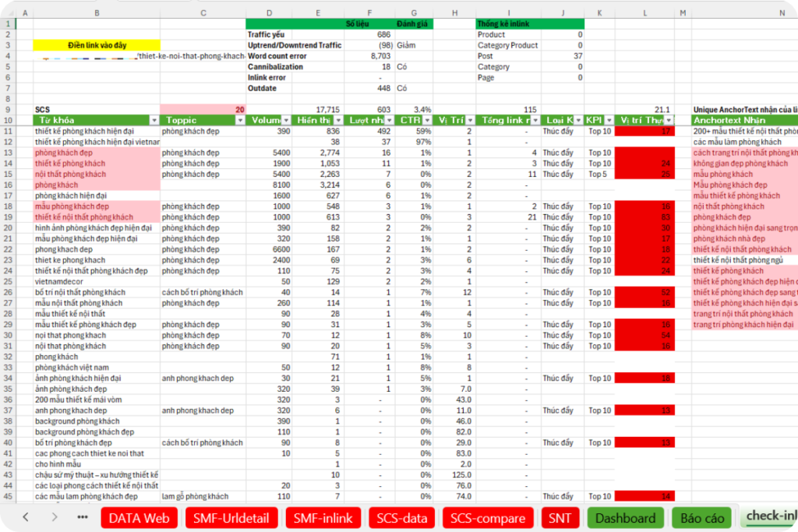Open the check-inlink sheet tab
The height and width of the screenshot is (532, 798).
point(769,516)
